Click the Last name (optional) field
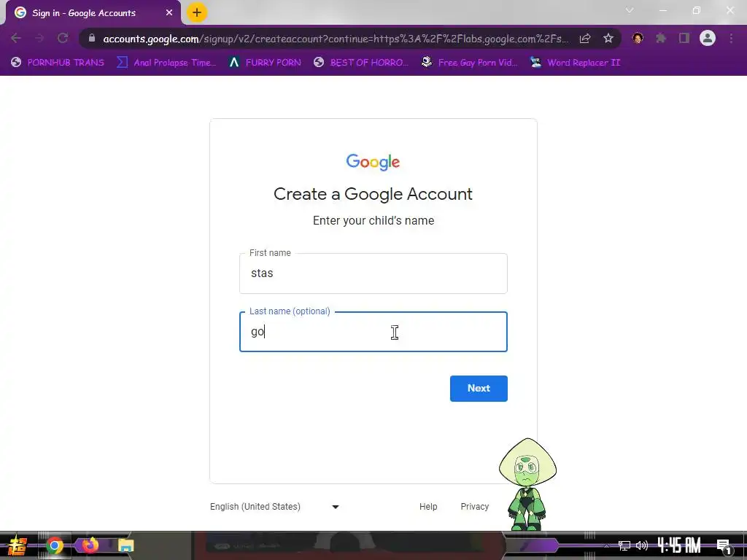The image size is (747, 560). click(x=373, y=332)
